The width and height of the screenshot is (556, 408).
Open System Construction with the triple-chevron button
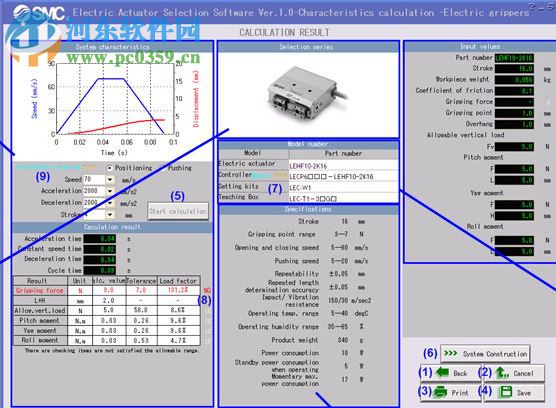(x=485, y=353)
